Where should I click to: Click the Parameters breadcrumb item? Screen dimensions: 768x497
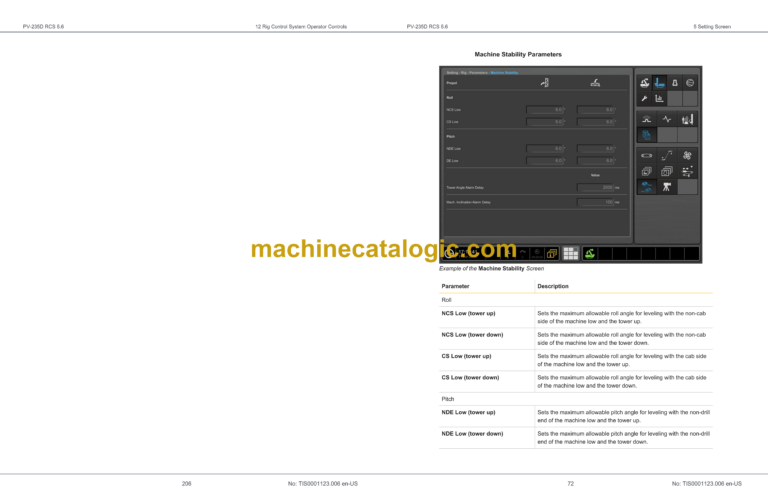tap(478, 72)
